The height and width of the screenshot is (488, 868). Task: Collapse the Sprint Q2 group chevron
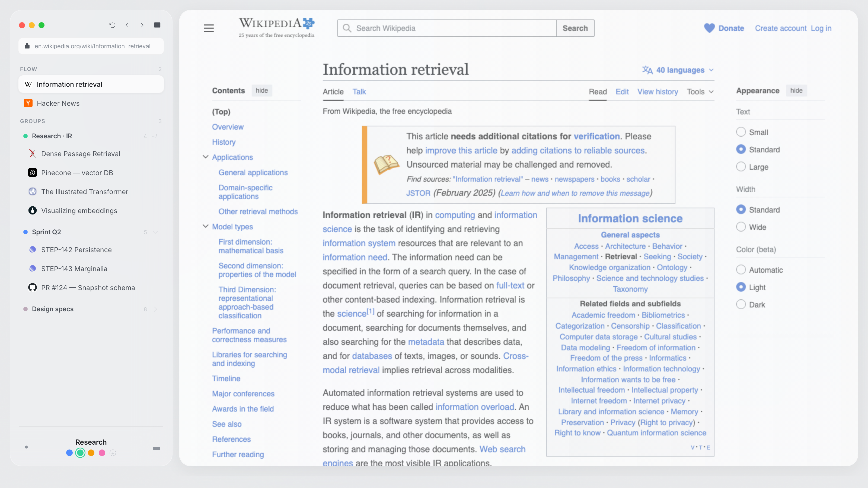155,232
